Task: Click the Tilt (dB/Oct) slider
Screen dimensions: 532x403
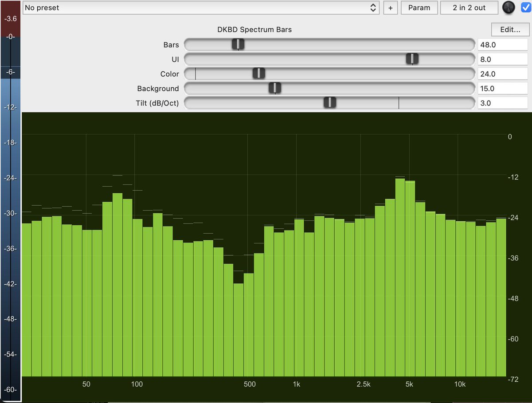Action: click(329, 103)
